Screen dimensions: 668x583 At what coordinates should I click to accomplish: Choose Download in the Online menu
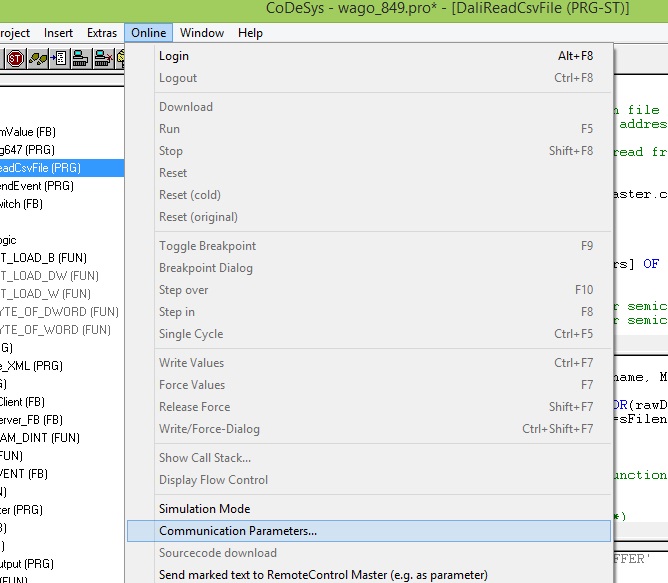(369, 107)
